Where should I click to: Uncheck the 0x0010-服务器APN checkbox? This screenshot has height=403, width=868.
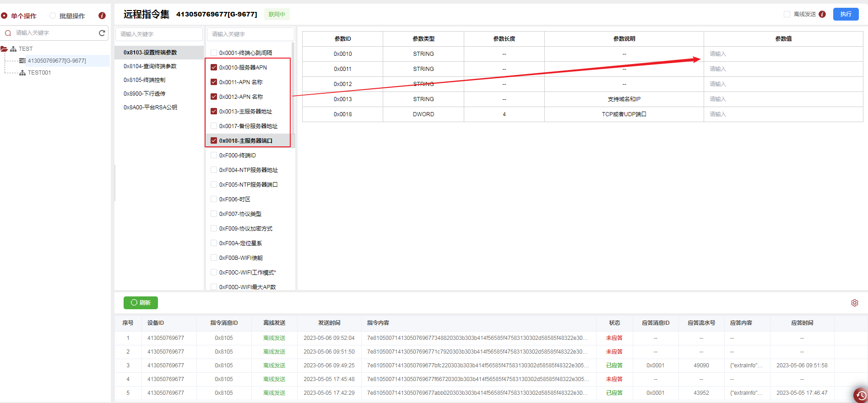pos(214,67)
